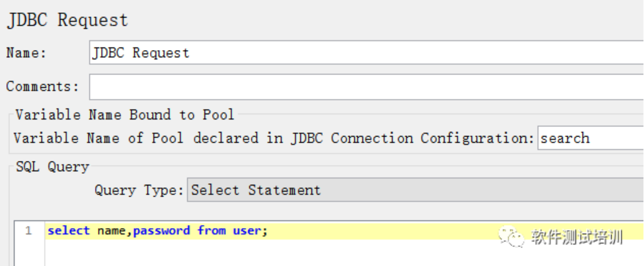Focus the Name field containing JDBC Request
Viewport: 644px width, 266px height.
click(366, 53)
